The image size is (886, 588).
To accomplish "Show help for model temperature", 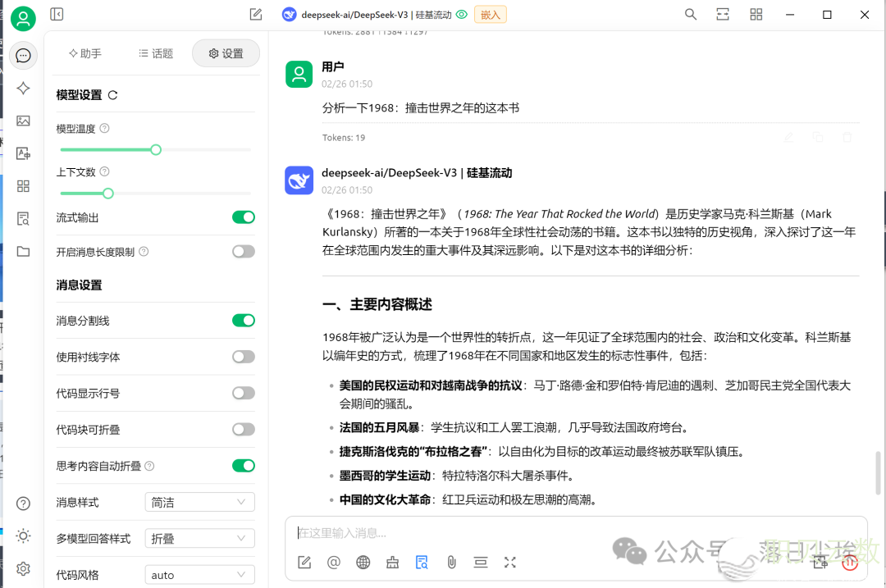I will point(104,128).
